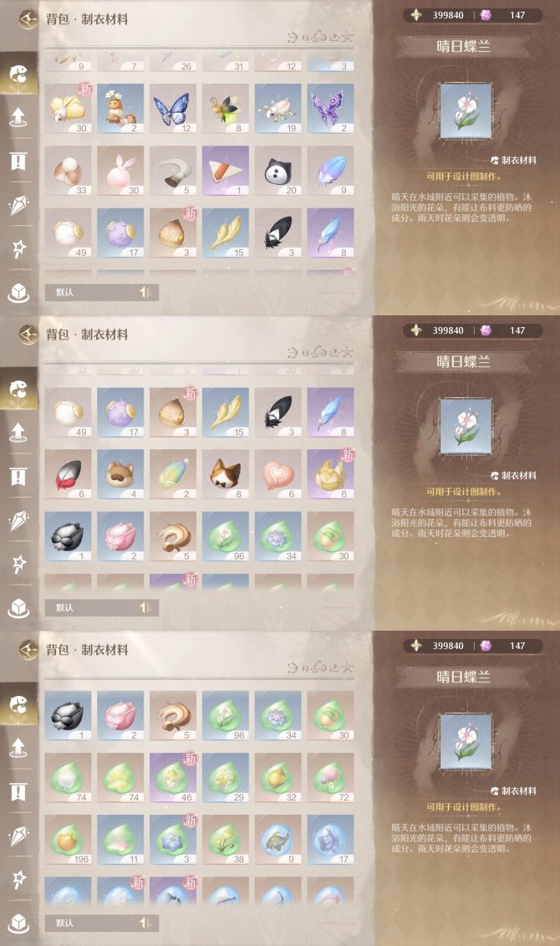This screenshot has width=560, height=946.
Task: Click the brown bear-face fluff with count 4
Action: (120, 474)
